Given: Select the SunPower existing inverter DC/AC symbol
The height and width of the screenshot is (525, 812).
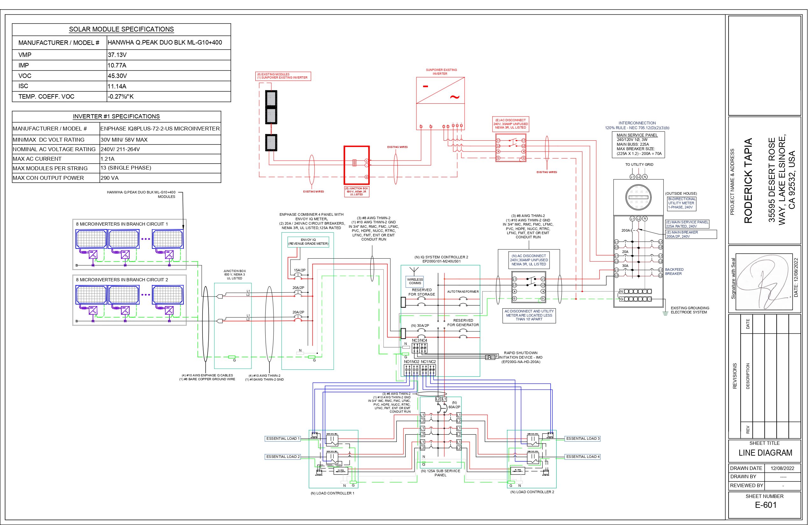Looking at the screenshot, I should click(x=440, y=103).
